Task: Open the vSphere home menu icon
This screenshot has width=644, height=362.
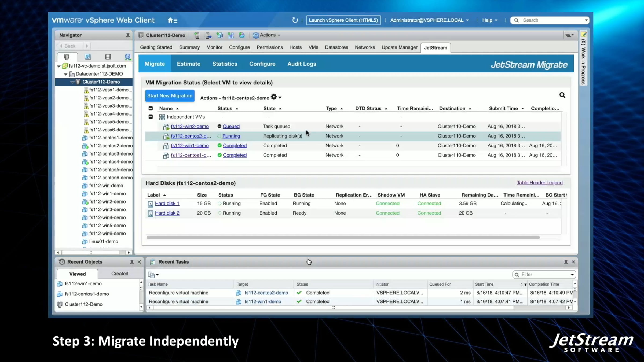Action: [172, 20]
